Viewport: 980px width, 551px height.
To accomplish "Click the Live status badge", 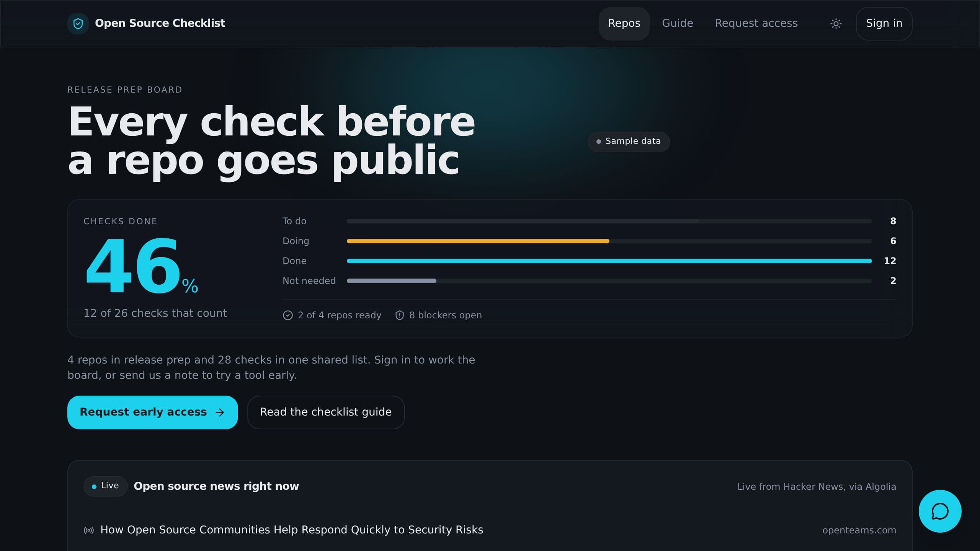I will [105, 486].
